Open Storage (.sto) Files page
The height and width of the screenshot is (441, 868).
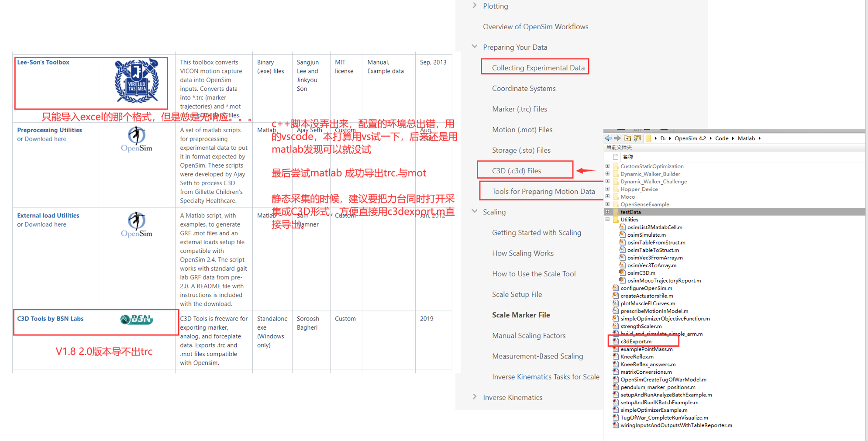pyautogui.click(x=521, y=150)
